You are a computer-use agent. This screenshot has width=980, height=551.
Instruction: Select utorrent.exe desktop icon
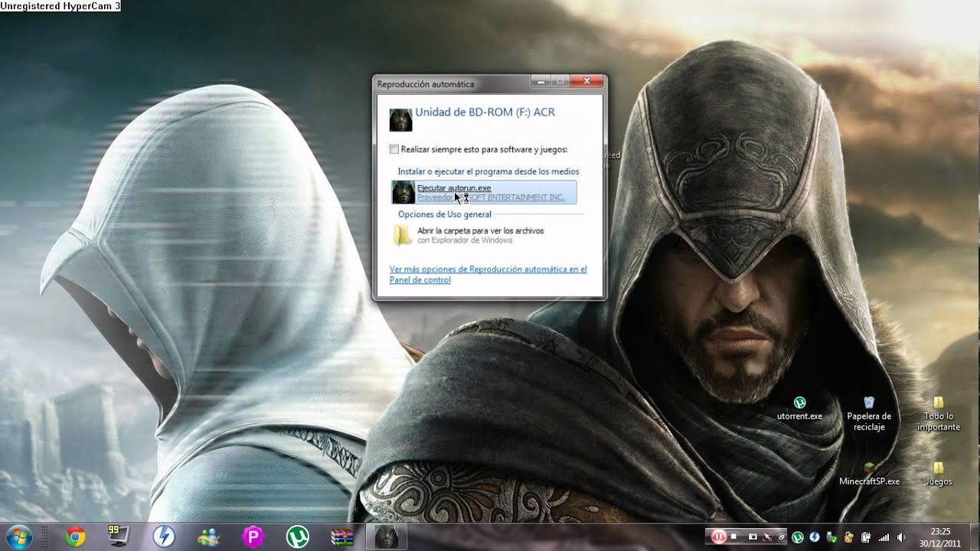point(799,409)
